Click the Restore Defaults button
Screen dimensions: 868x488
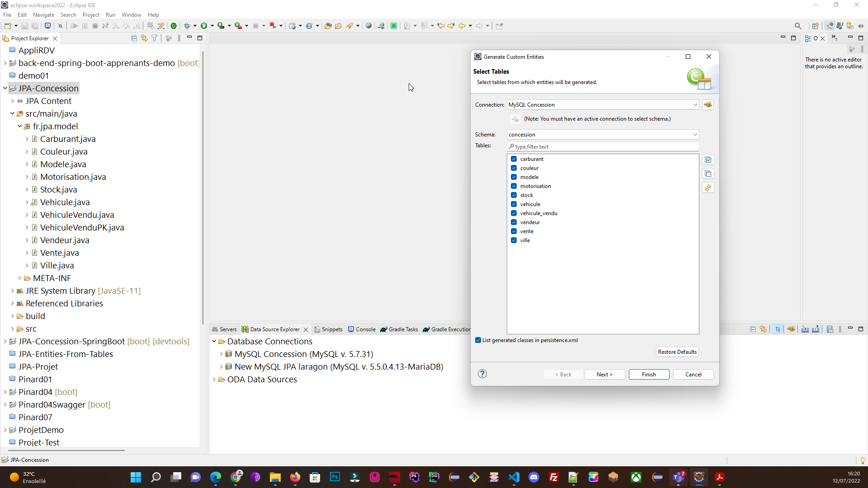677,352
